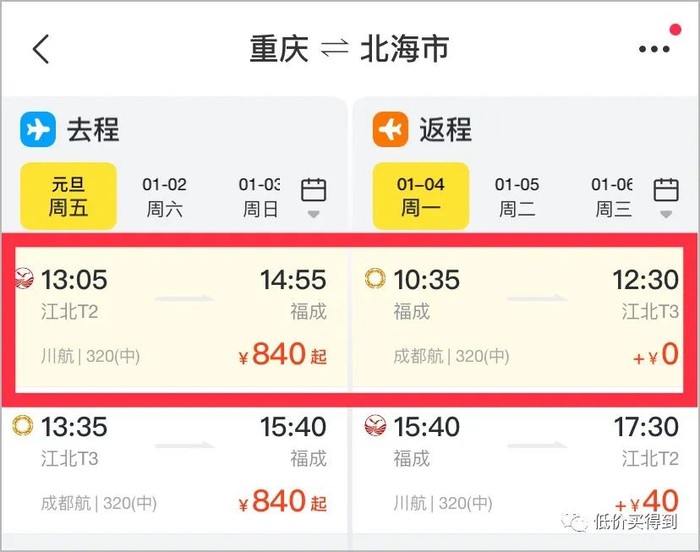
Task: Open the three-dot more menu
Action: click(x=654, y=49)
